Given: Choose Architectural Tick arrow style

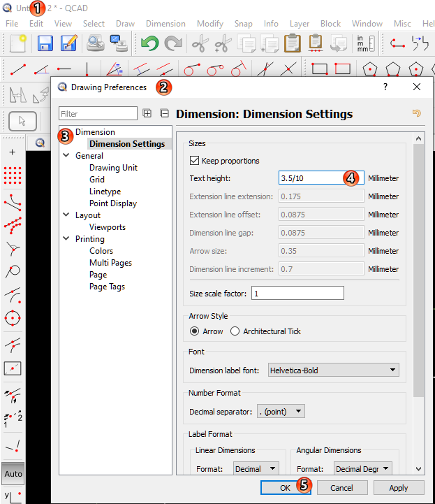Looking at the screenshot, I should [x=235, y=331].
